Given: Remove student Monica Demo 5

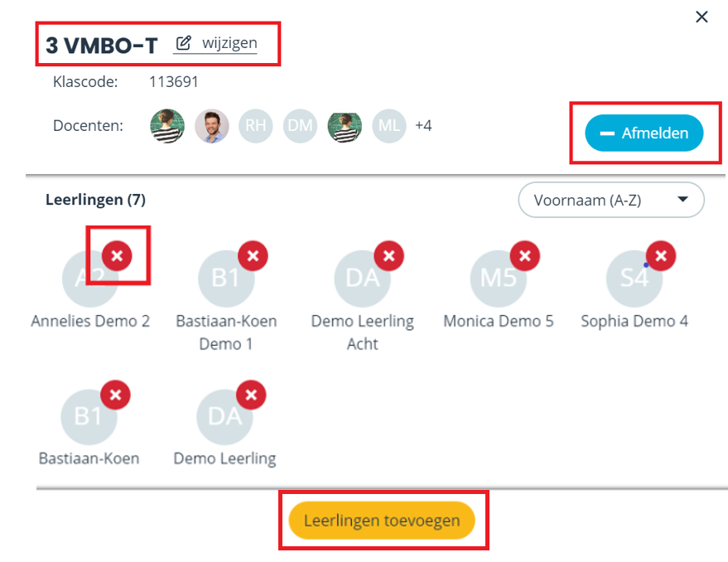Looking at the screenshot, I should pos(525,255).
